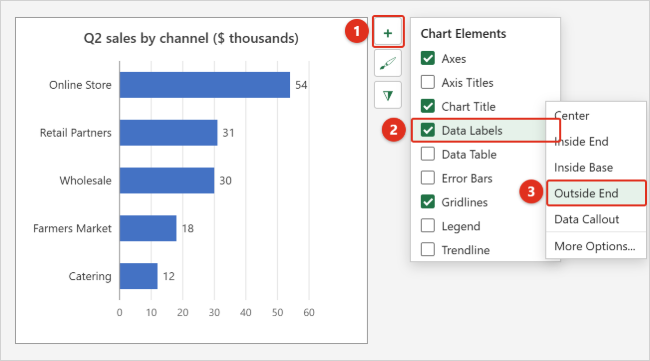The image size is (650, 361).
Task: Click the data label 18
Action: (188, 228)
